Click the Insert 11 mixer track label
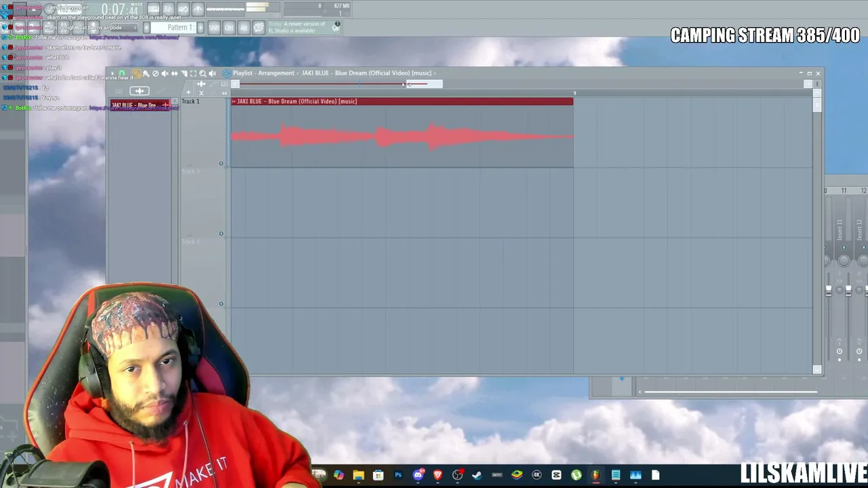 pos(840,230)
